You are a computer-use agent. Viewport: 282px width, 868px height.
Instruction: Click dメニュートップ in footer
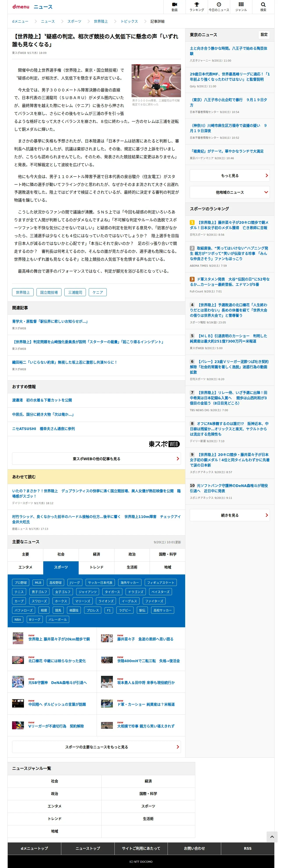(34, 848)
